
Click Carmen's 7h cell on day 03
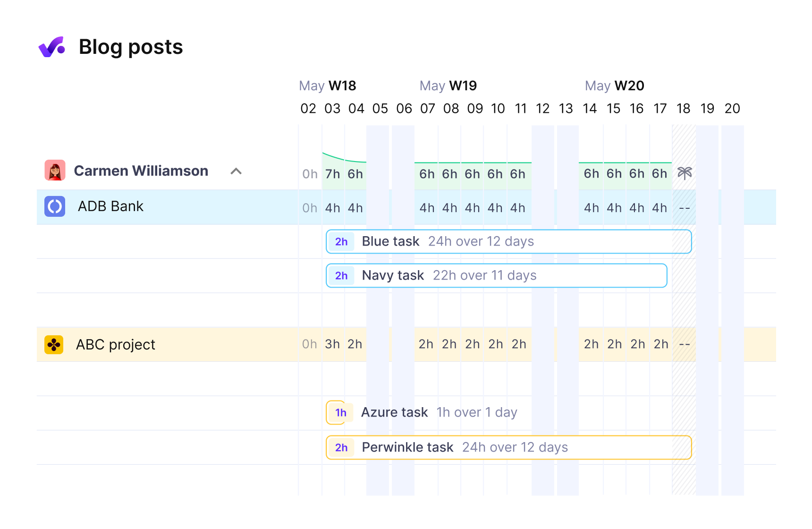[333, 174]
